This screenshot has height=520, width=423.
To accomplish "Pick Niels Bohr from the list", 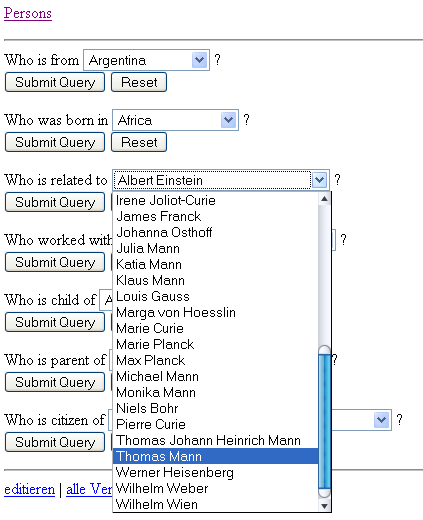I will (216, 408).
